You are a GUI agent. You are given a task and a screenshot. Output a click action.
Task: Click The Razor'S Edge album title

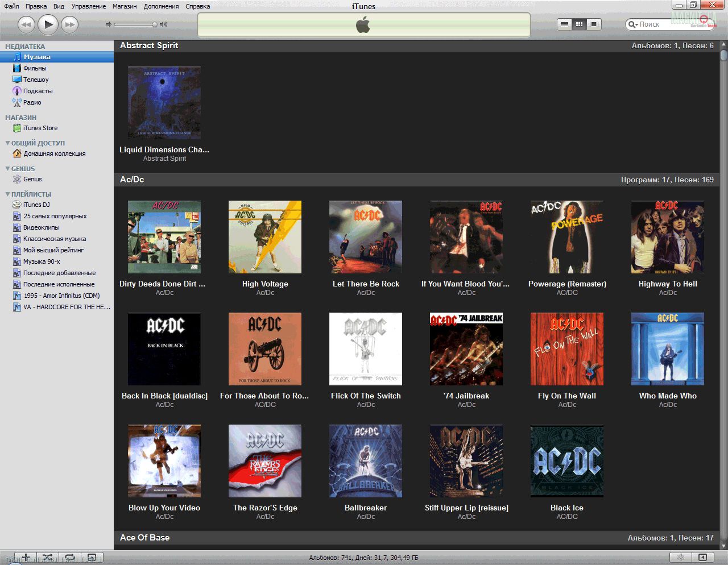[x=265, y=508]
